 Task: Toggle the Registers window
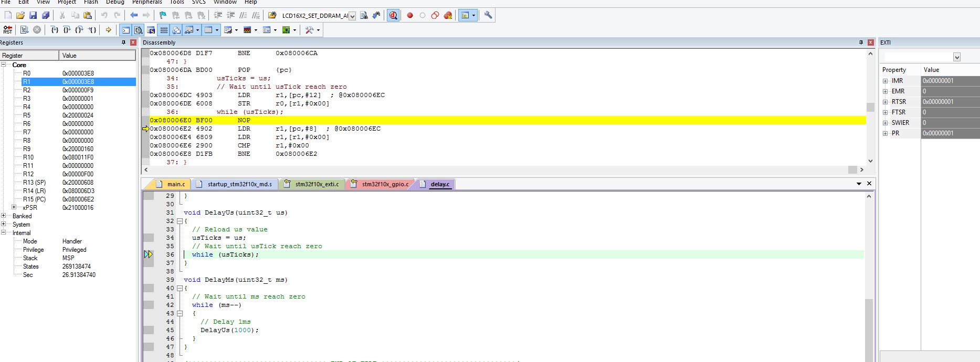tap(164, 30)
